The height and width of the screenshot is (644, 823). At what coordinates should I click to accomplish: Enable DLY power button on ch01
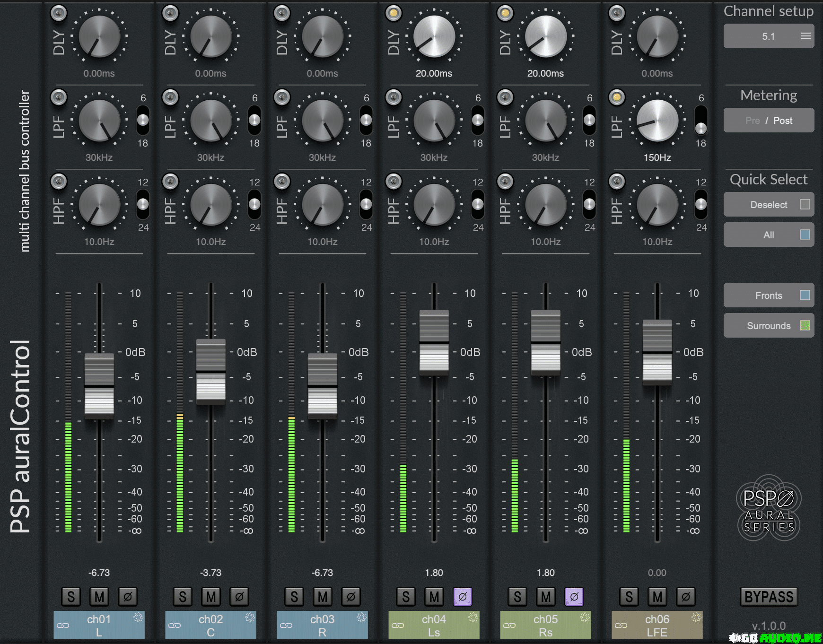pos(59,13)
